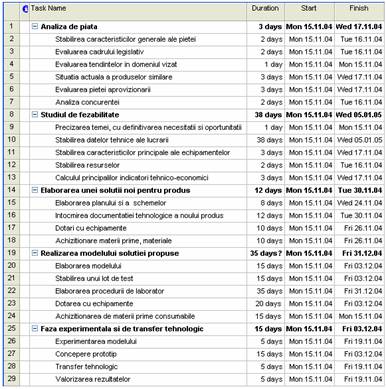Click task 'Stabilirea datelor tehnice ale lucrarii'
This screenshot has height=389, width=386.
click(x=112, y=140)
